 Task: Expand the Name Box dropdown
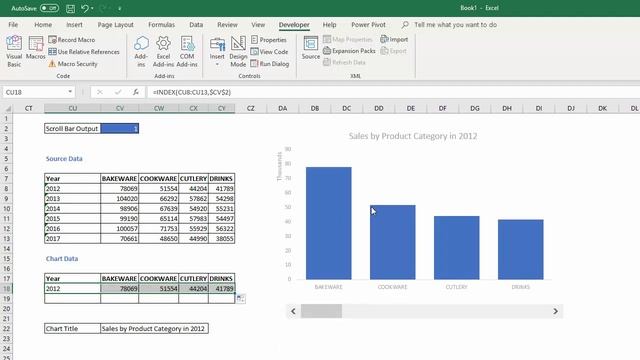click(x=70, y=92)
